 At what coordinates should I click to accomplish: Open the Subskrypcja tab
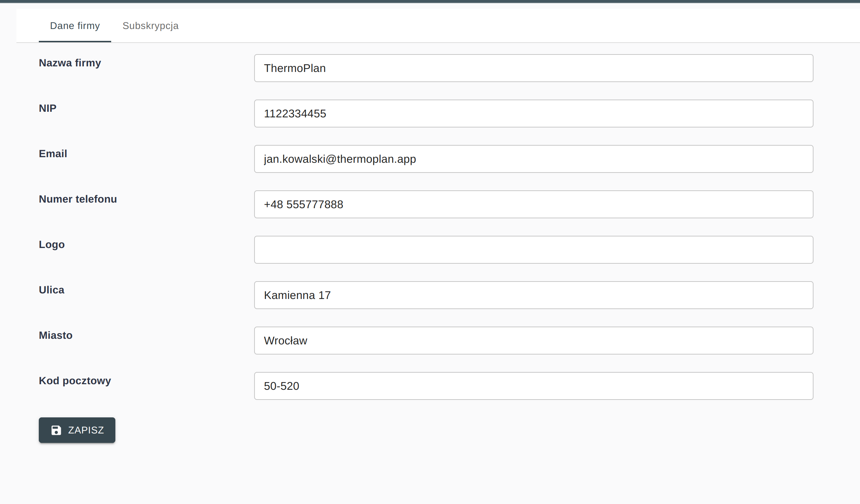151,26
